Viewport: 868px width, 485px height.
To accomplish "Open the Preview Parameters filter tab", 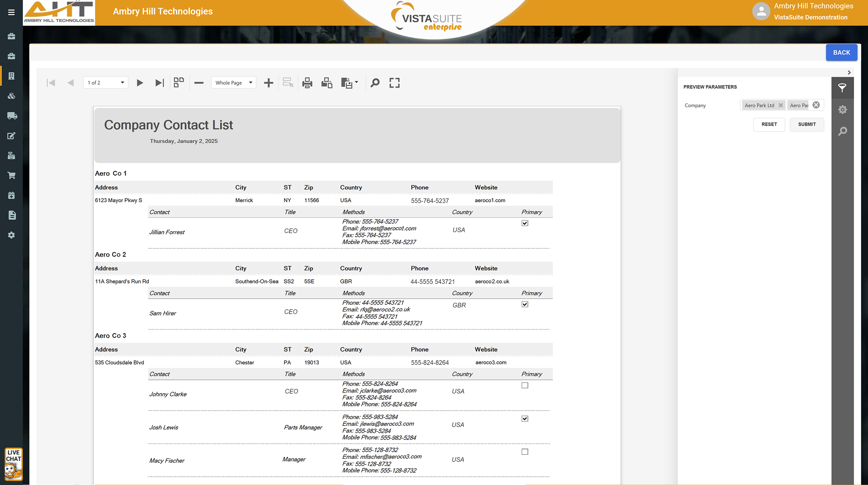I will click(x=842, y=88).
